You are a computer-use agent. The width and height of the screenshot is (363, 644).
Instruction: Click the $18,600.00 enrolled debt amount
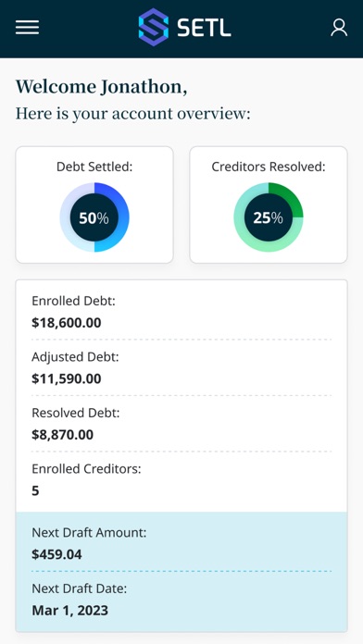[66, 323]
